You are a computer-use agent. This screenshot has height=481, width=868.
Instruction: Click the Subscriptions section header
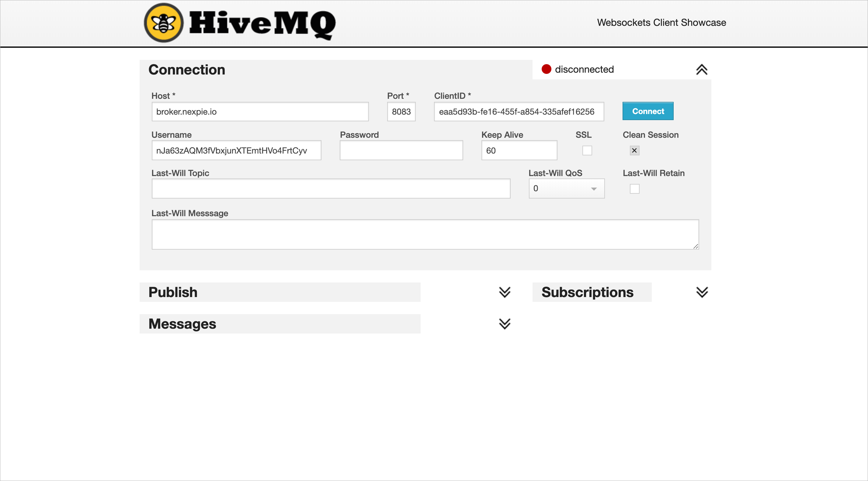[x=592, y=292]
